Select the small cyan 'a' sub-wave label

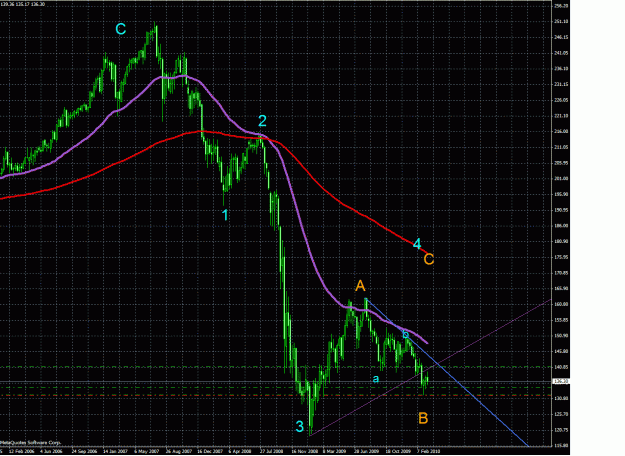375,379
